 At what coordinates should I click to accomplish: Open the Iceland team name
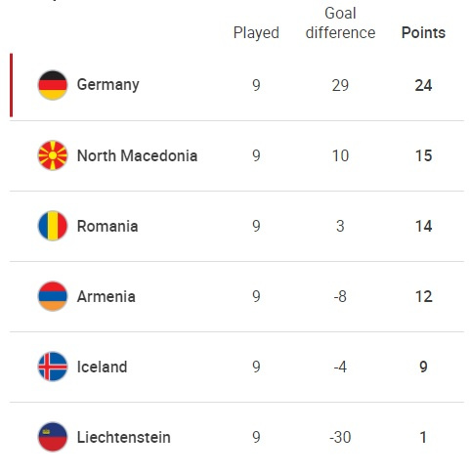[x=102, y=367]
